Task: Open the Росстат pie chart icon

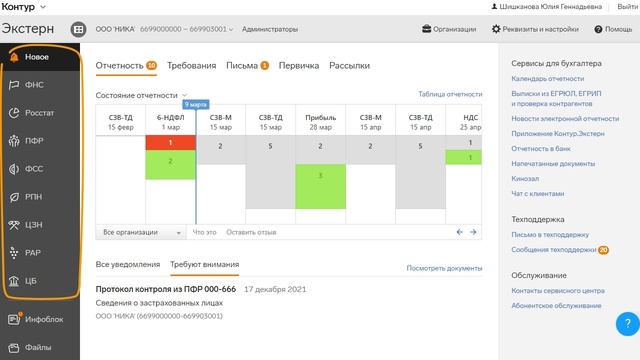Action: 14,113
